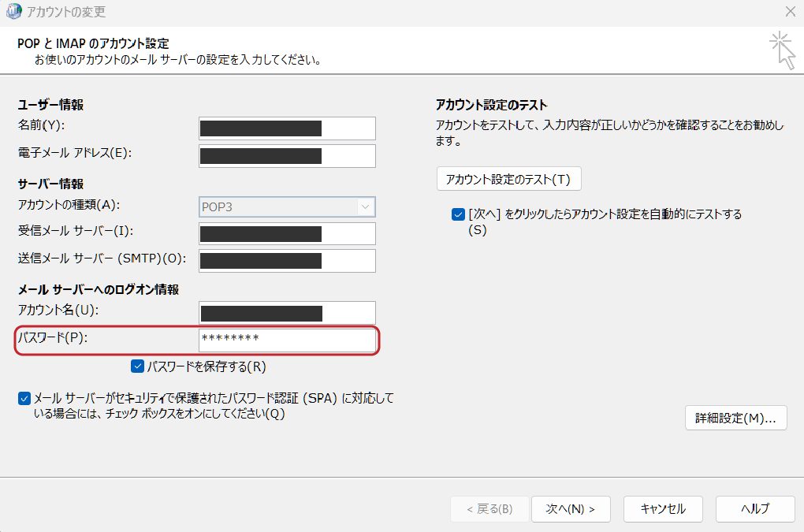Viewport: 804px width, 532px height.
Task: Click the 送信メール サーバー (SMTP) field
Action: (287, 261)
